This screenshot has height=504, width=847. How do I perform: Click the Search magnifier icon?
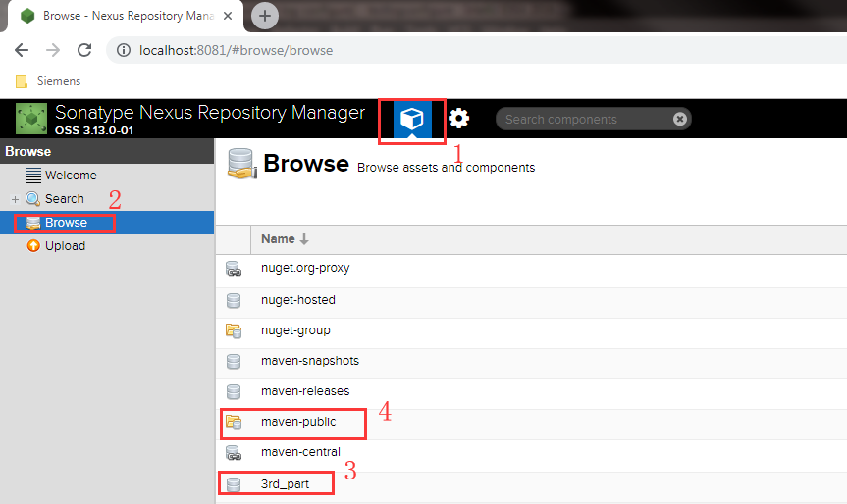click(33, 199)
